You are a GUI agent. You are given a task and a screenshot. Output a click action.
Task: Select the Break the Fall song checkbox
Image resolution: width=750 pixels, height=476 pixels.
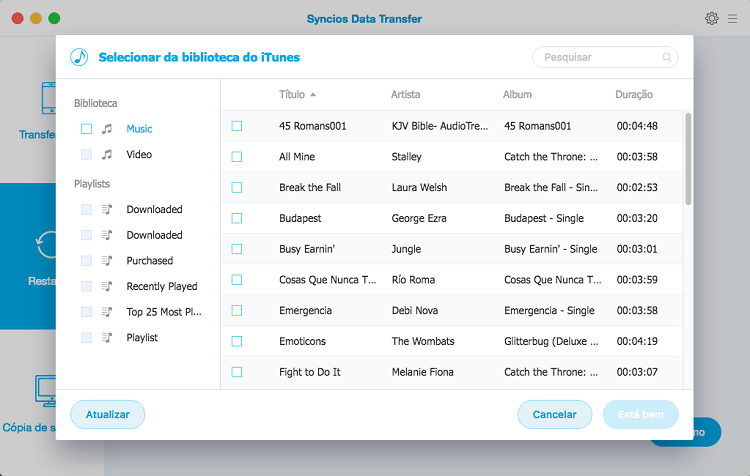pyautogui.click(x=237, y=188)
